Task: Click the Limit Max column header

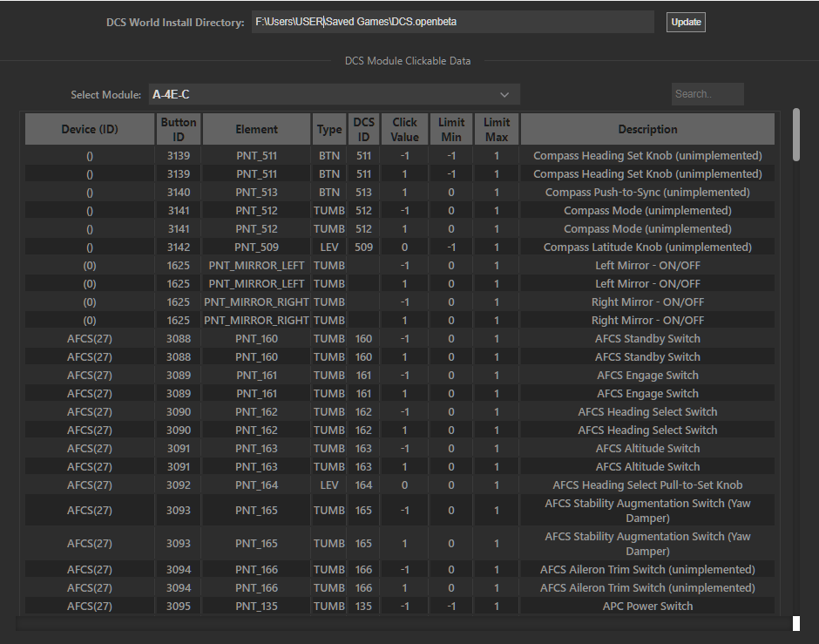Action: (497, 129)
